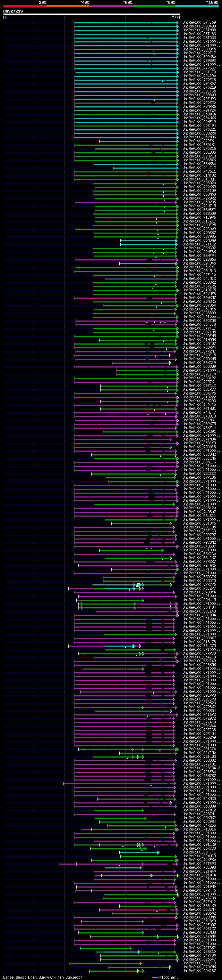Click the UniRef100_C7IXK2 label
The width and height of the screenshot is (222, 980).
[199, 244]
